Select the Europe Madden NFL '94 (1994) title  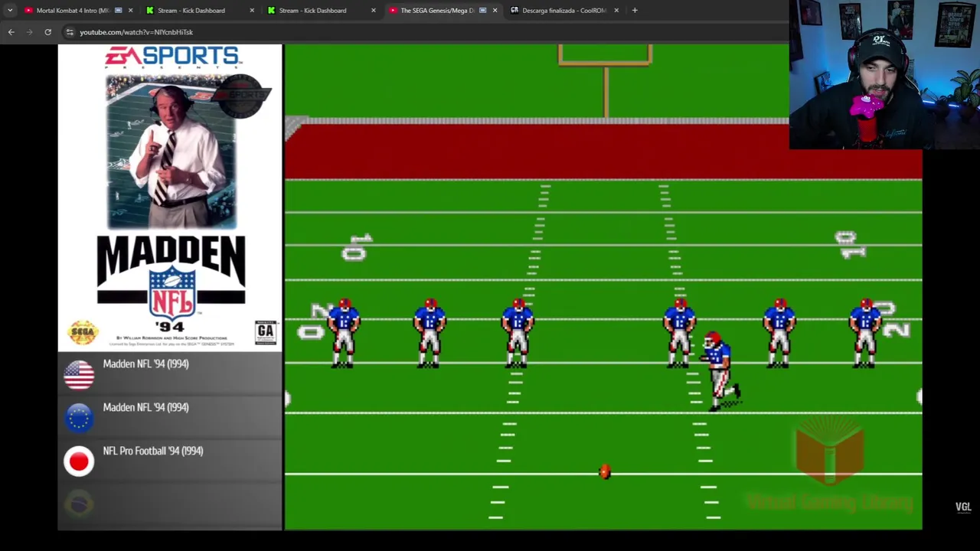coord(145,408)
